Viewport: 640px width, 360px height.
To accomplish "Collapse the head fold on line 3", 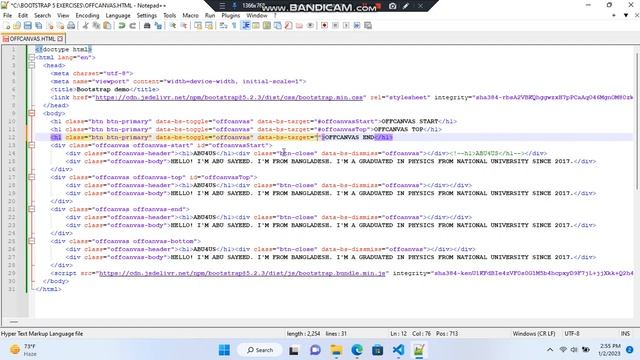I will 32,65.
